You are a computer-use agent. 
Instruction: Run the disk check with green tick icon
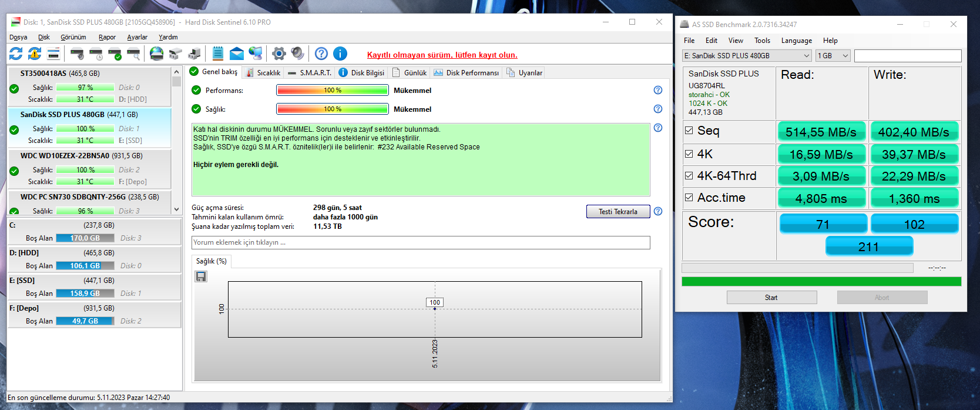click(115, 54)
